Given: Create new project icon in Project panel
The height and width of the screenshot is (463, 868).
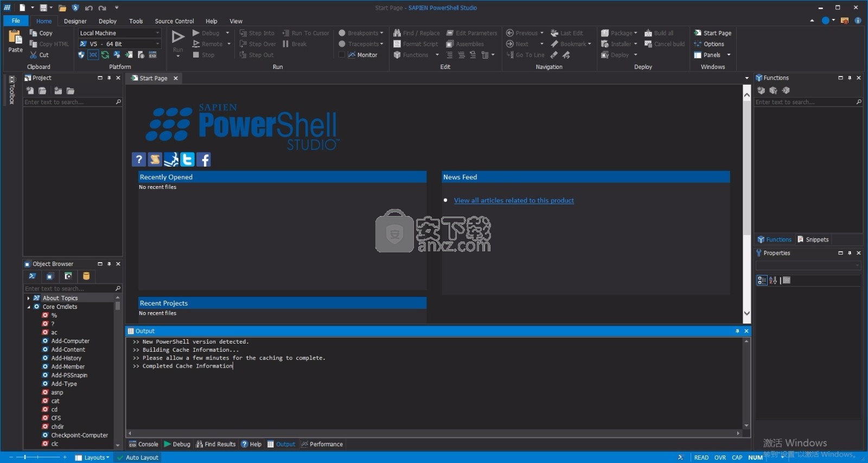Looking at the screenshot, I should (x=30, y=91).
